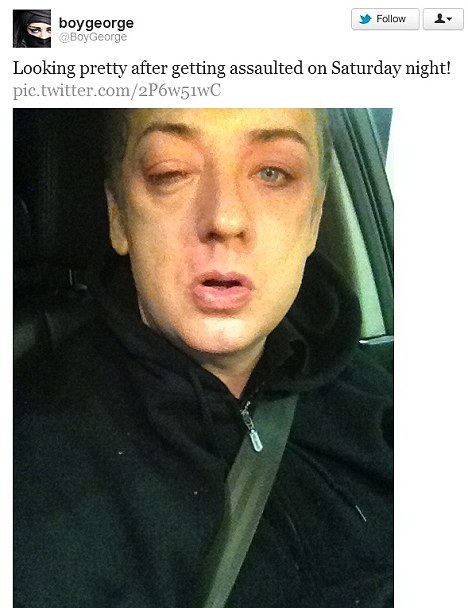This screenshot has width=468, height=608.
Task: Click the person silhouette icon at top right
Action: [x=439, y=18]
